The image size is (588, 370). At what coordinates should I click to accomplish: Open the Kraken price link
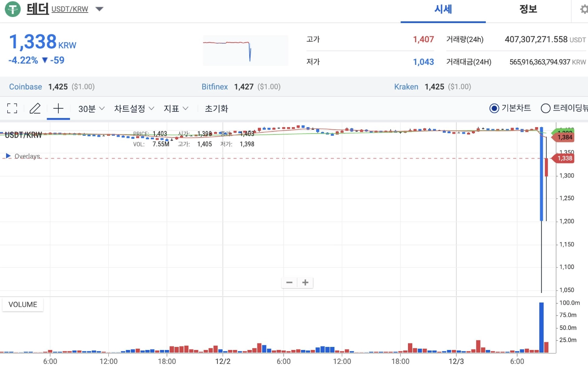coord(406,87)
